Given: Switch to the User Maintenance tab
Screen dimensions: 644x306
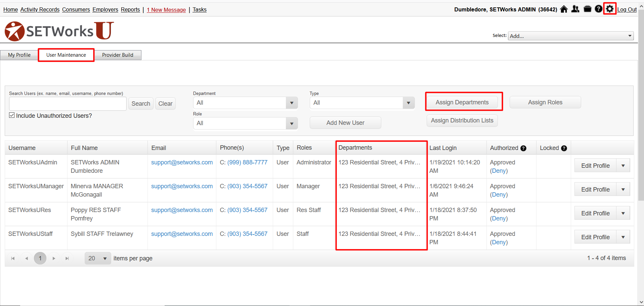Looking at the screenshot, I should [x=66, y=55].
